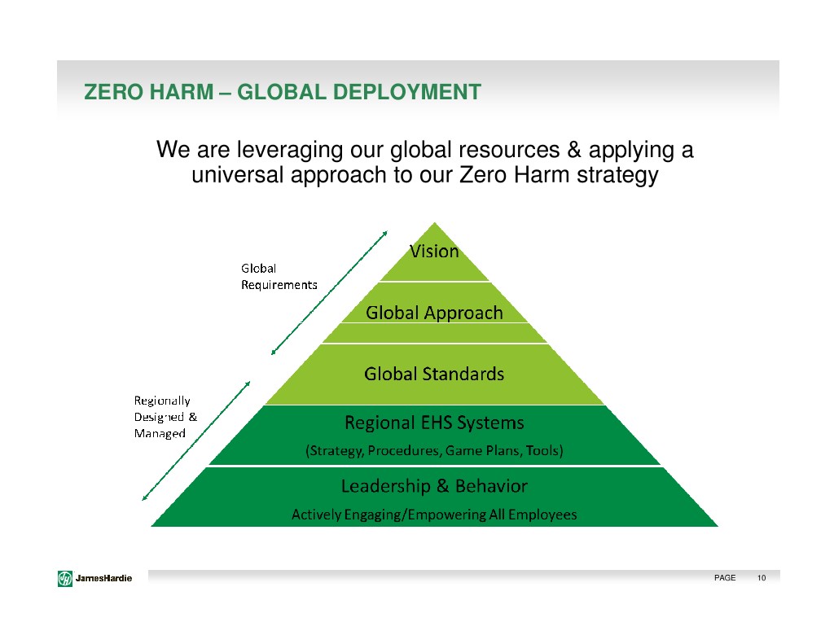Select the '(Strategy, Procedures, Game Plans, Tools)' text
Viewport: 834px width, 644px height.
(x=434, y=450)
